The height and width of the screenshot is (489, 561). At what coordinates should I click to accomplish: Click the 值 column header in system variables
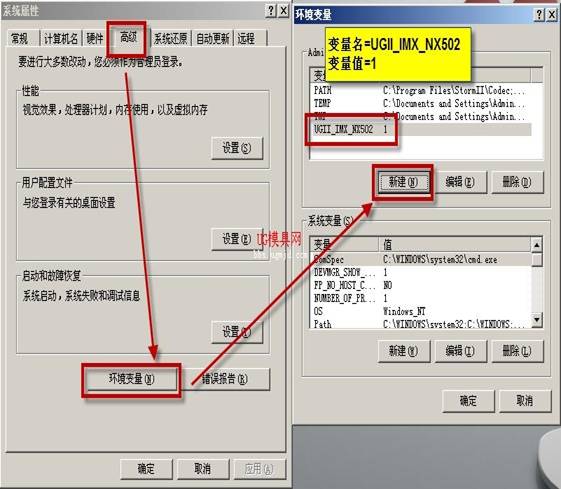tap(454, 244)
